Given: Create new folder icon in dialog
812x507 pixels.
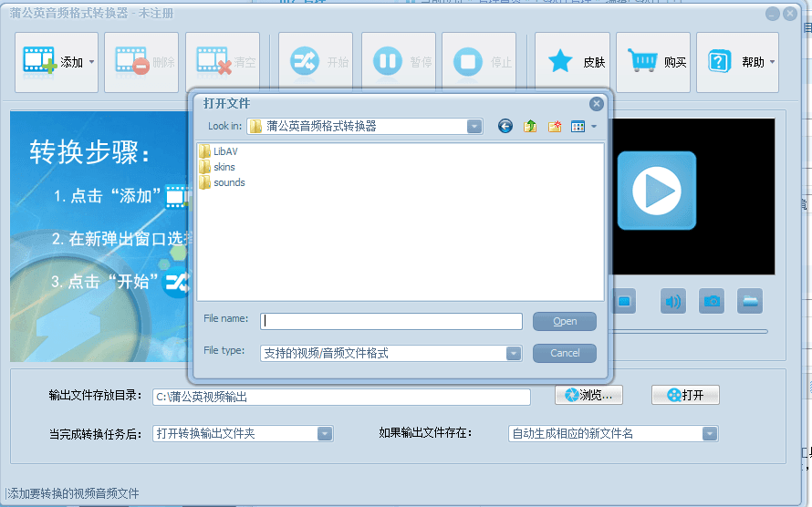Looking at the screenshot, I should click(555, 126).
